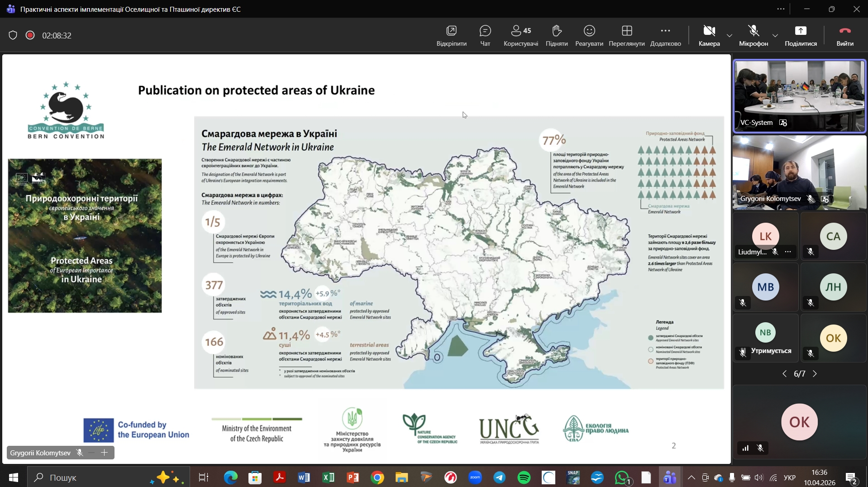Screen dimensions: 868x487
Task: Raise hand with Підняти button
Action: (x=557, y=35)
